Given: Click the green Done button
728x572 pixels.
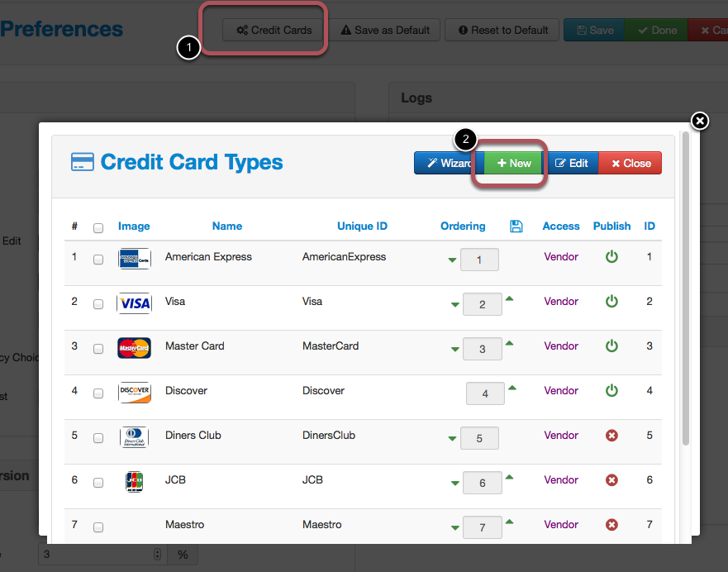Looking at the screenshot, I should coord(656,31).
